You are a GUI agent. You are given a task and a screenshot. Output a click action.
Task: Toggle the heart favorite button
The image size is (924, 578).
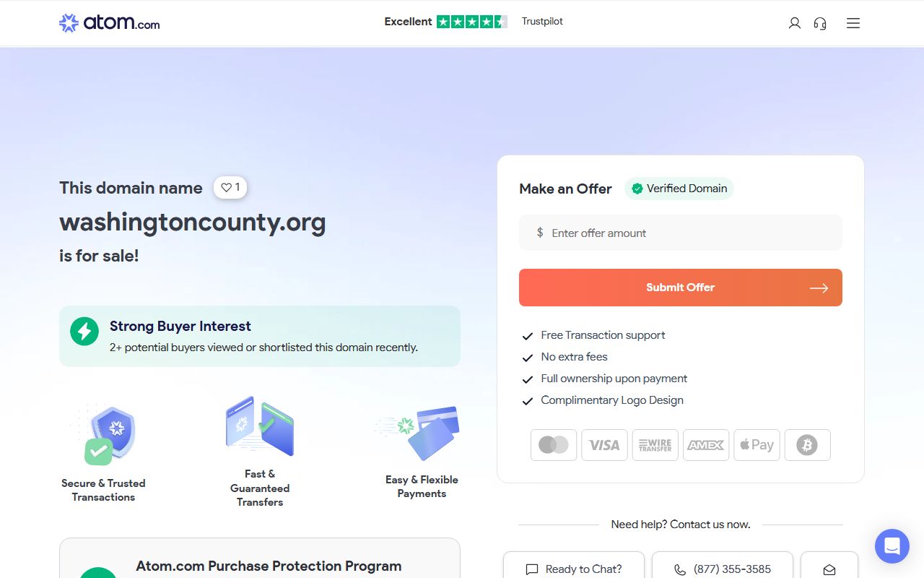pyautogui.click(x=230, y=188)
